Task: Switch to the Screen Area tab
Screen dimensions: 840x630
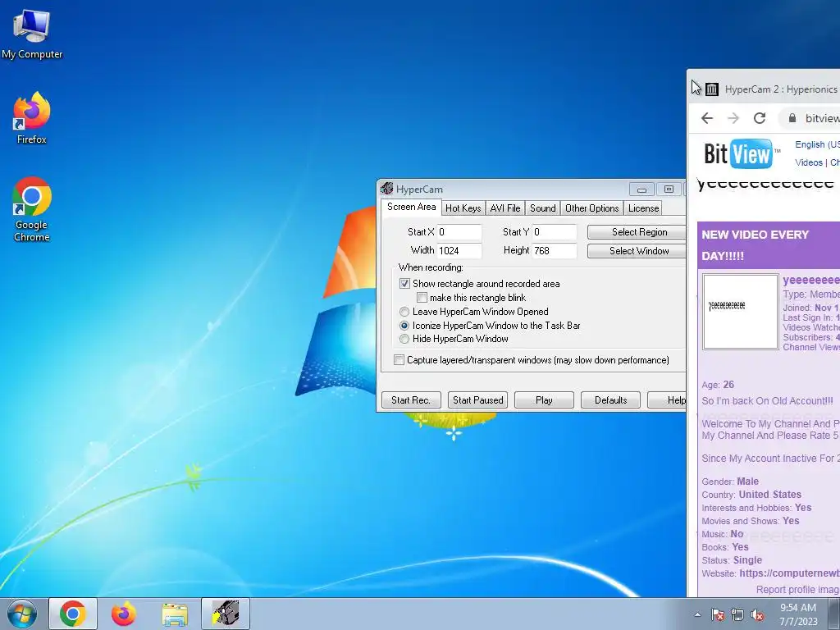Action: 412,207
